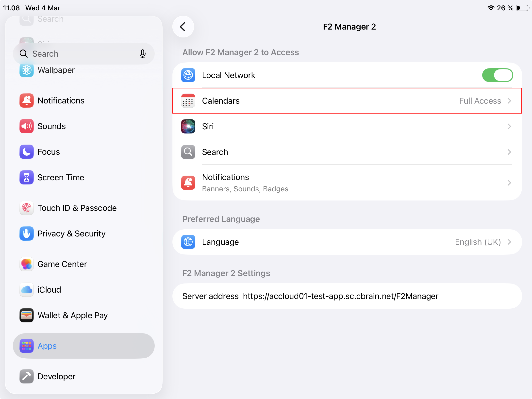Viewport: 532px width, 399px height.
Task: Open Developer settings
Action: coord(84,376)
